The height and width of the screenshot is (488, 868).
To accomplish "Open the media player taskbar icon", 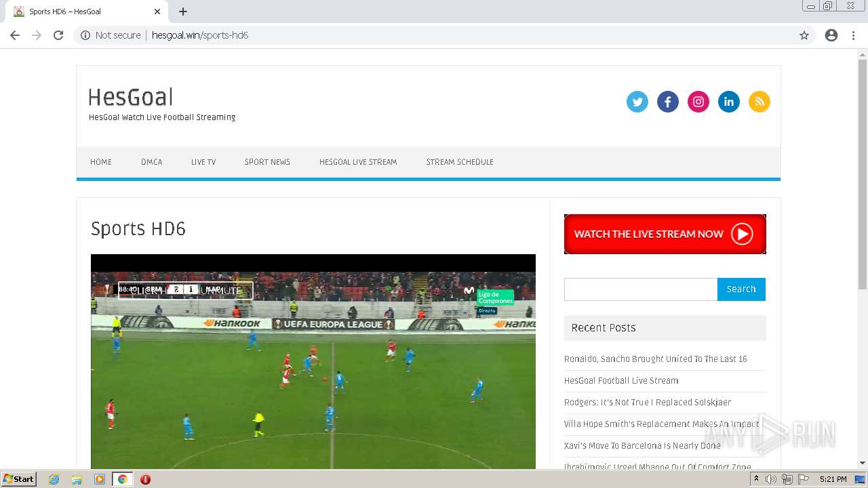I will point(100,479).
